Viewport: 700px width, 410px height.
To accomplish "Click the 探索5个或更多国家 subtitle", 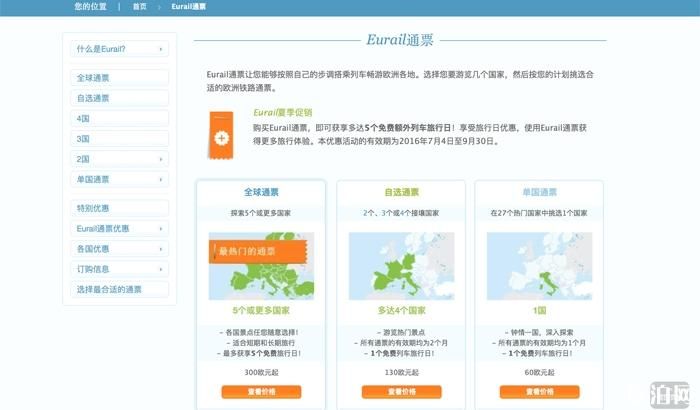I will click(x=261, y=213).
